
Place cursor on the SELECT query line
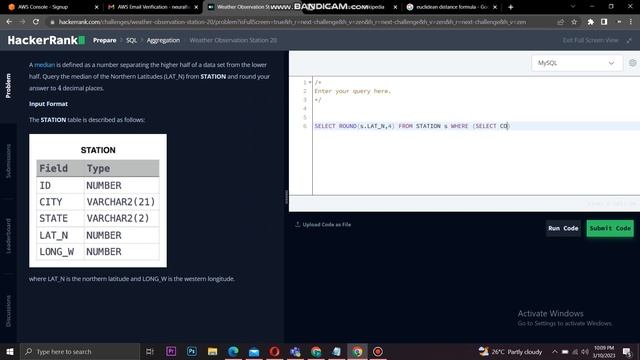tap(411, 126)
